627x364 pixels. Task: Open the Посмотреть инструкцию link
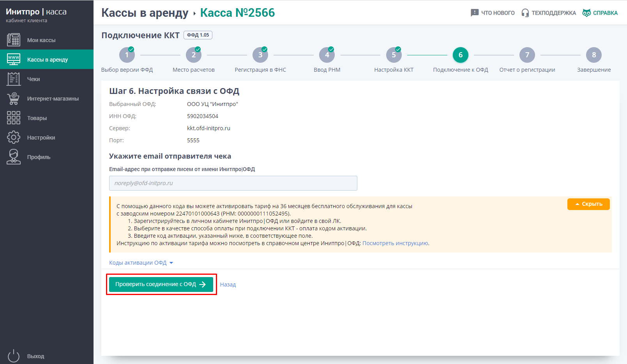395,243
